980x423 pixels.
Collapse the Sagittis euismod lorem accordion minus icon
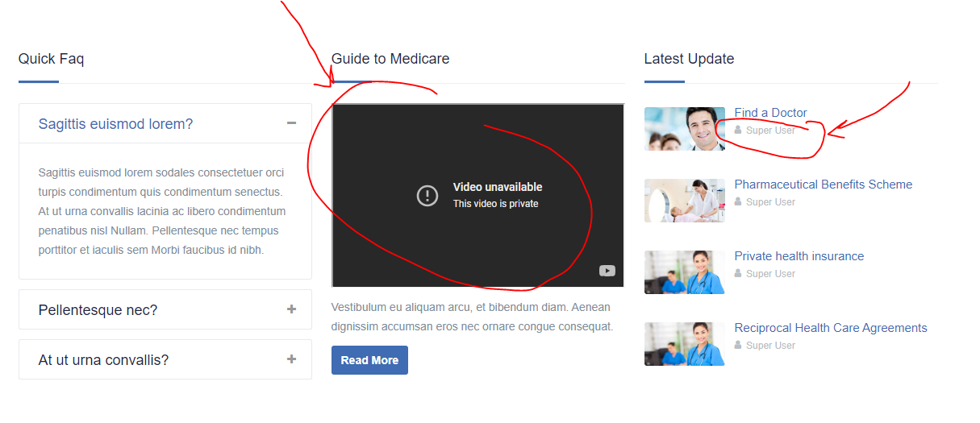pyautogui.click(x=291, y=123)
